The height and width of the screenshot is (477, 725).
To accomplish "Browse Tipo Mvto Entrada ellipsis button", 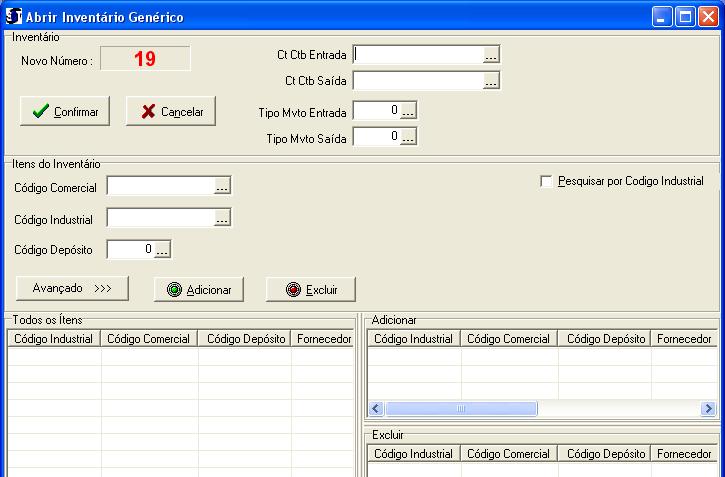I will [408, 111].
